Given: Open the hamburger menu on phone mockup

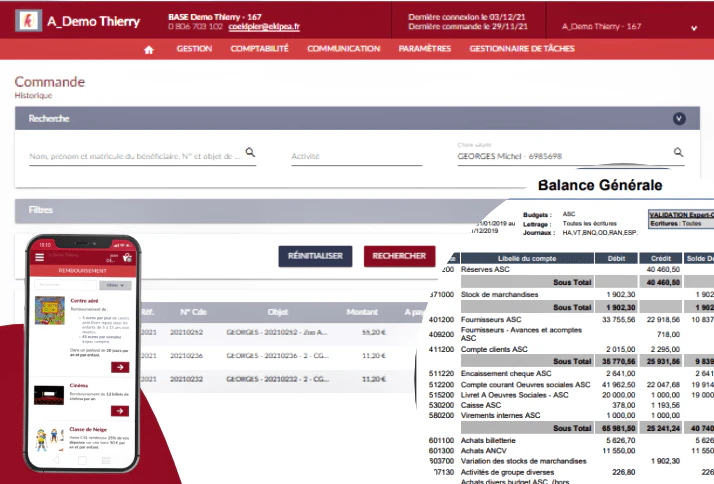Looking at the screenshot, I should tap(40, 257).
